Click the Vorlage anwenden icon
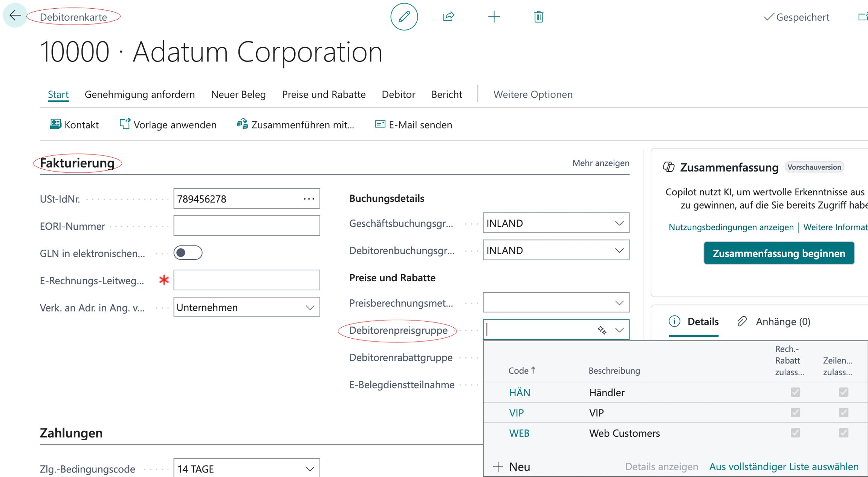 [x=125, y=124]
